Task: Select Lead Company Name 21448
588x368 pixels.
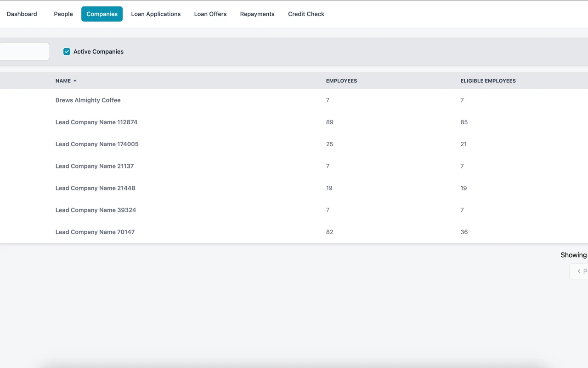Action: point(96,188)
